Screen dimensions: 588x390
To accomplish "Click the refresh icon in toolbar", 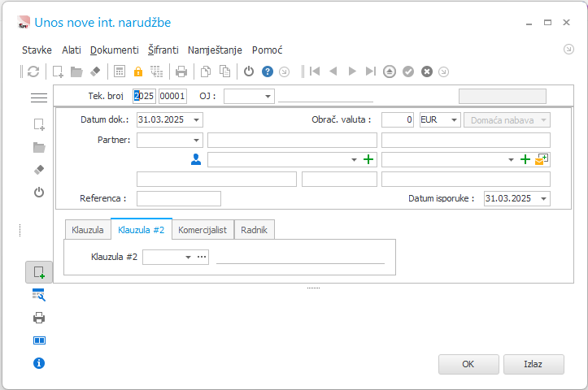I will point(33,71).
